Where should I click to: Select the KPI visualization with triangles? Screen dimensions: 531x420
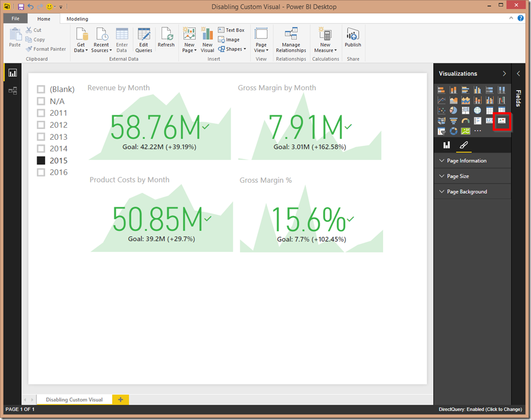(502, 121)
